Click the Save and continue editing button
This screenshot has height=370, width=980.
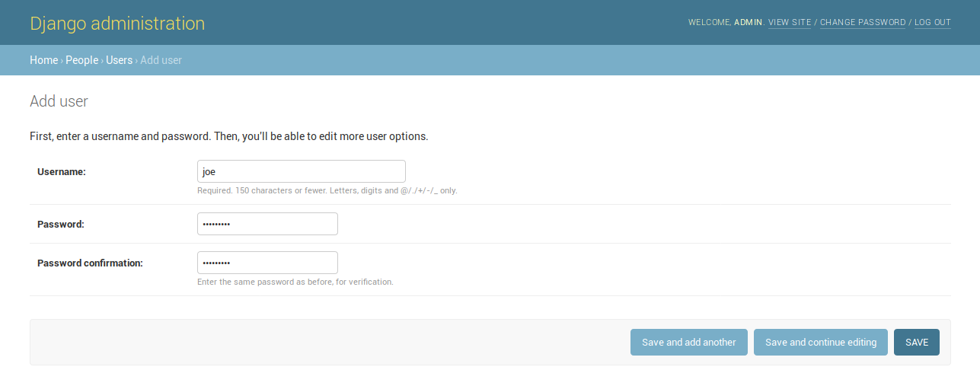(821, 343)
